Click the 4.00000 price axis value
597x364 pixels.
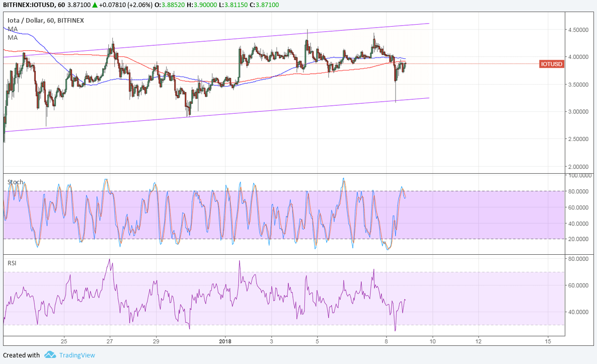(x=578, y=57)
